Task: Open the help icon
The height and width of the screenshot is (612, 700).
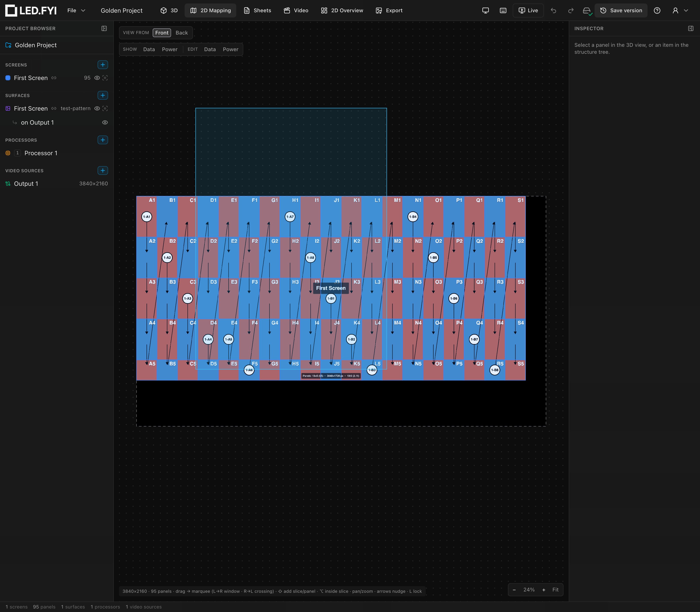Action: [657, 10]
